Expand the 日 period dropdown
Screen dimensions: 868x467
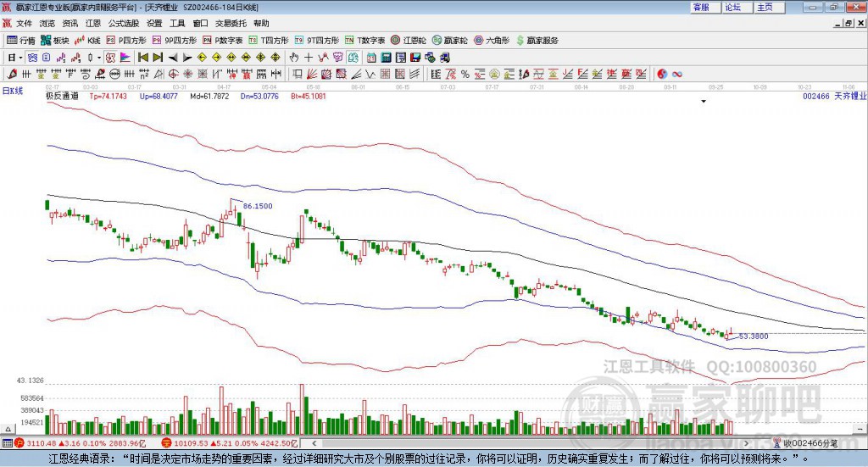click(x=20, y=58)
